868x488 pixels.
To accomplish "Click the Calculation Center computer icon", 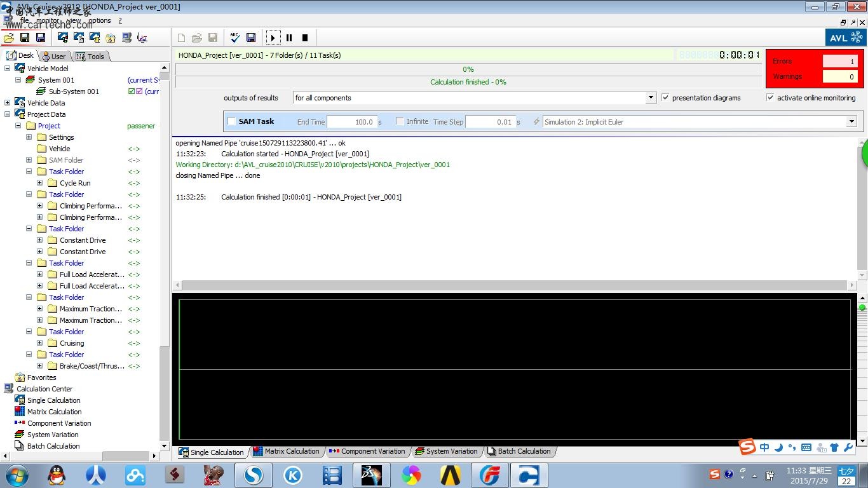I will (x=9, y=389).
